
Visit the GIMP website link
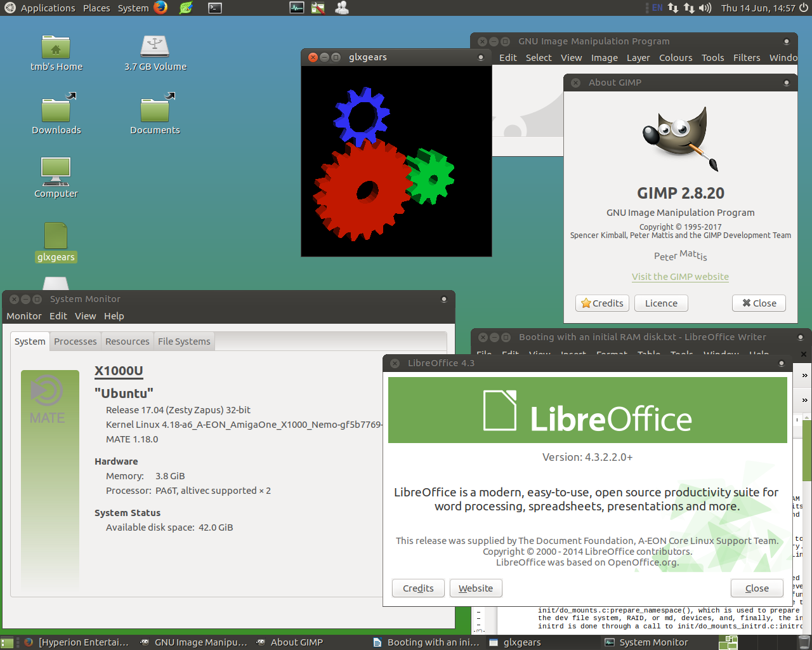point(680,277)
